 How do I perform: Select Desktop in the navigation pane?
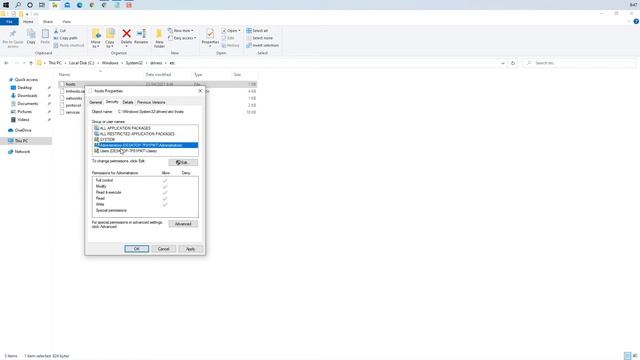[x=24, y=88]
